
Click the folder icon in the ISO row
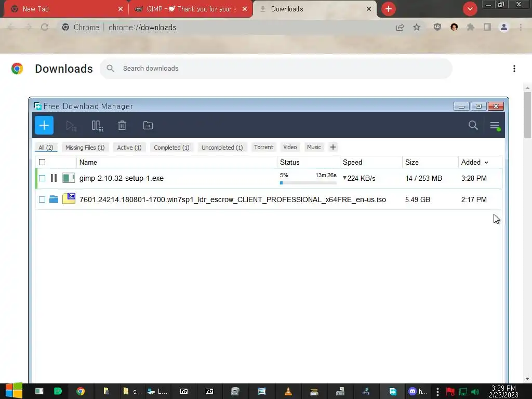click(x=54, y=199)
